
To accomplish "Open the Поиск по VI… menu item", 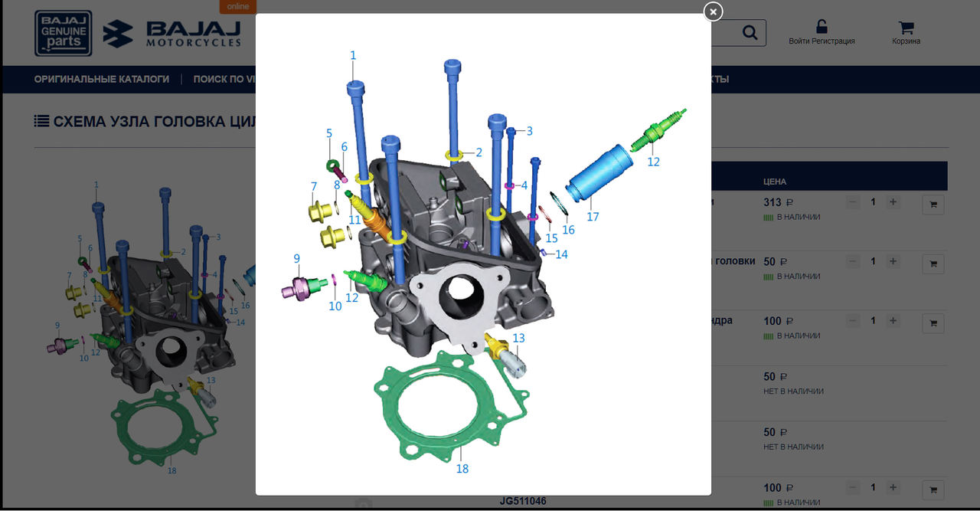I will pos(224,79).
